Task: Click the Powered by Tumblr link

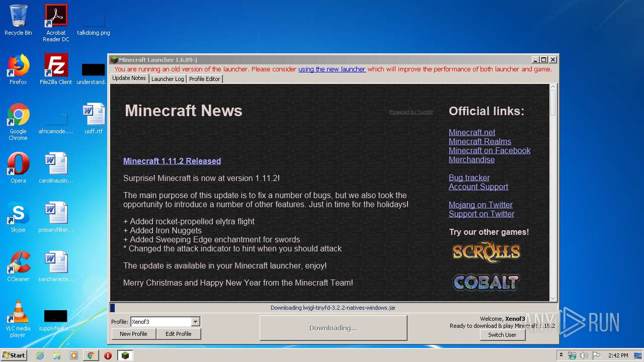Action: pos(411,112)
